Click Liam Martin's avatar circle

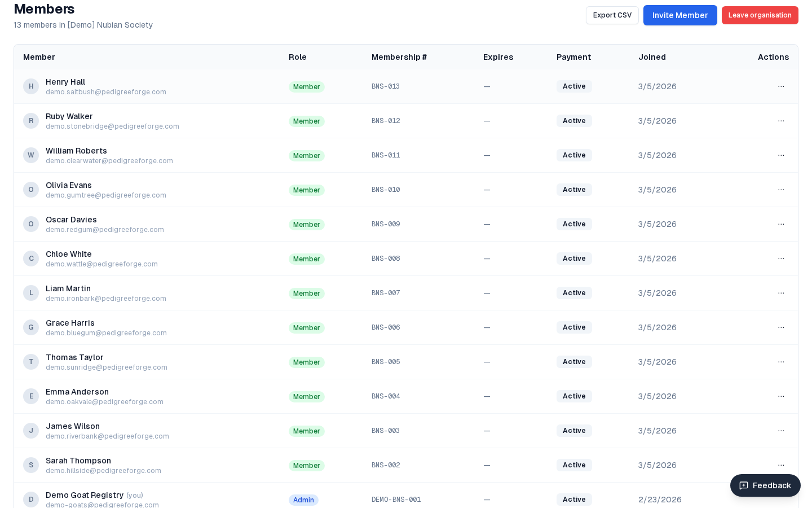(x=31, y=293)
